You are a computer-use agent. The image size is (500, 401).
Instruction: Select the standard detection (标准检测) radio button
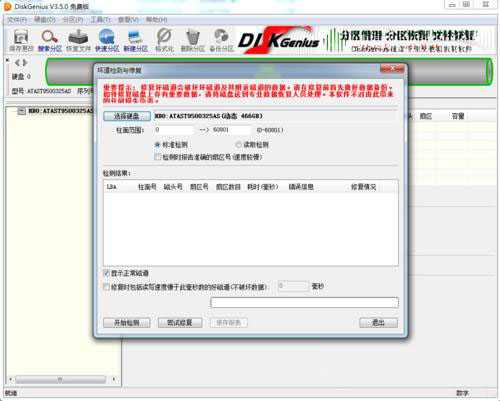point(158,145)
